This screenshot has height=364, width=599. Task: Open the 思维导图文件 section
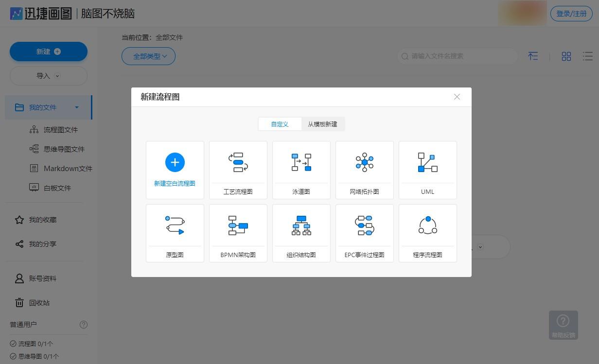[64, 149]
